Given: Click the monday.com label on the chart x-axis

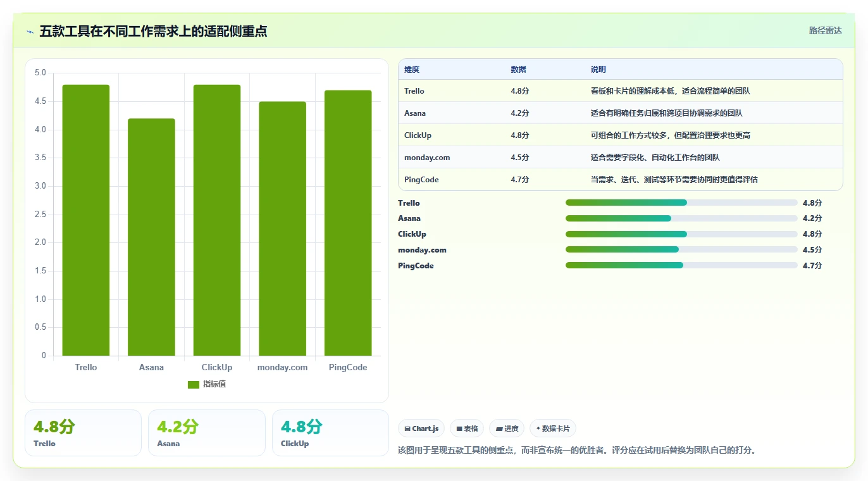Looking at the screenshot, I should click(x=282, y=367).
